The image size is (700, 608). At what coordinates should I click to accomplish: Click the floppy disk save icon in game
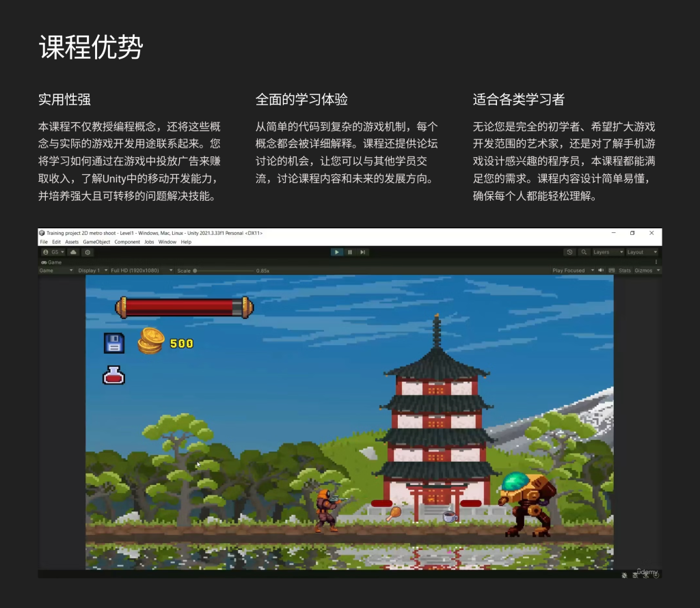pos(114,343)
